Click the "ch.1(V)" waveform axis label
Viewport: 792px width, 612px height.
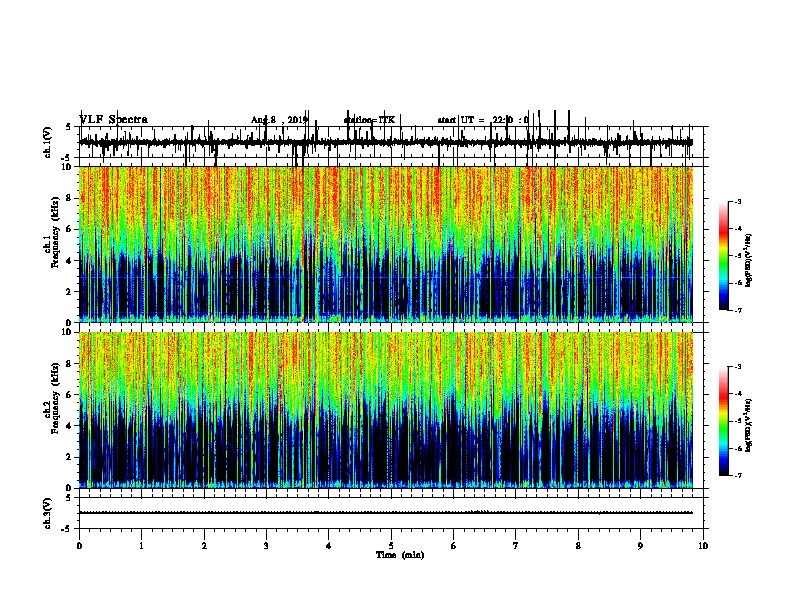48,142
